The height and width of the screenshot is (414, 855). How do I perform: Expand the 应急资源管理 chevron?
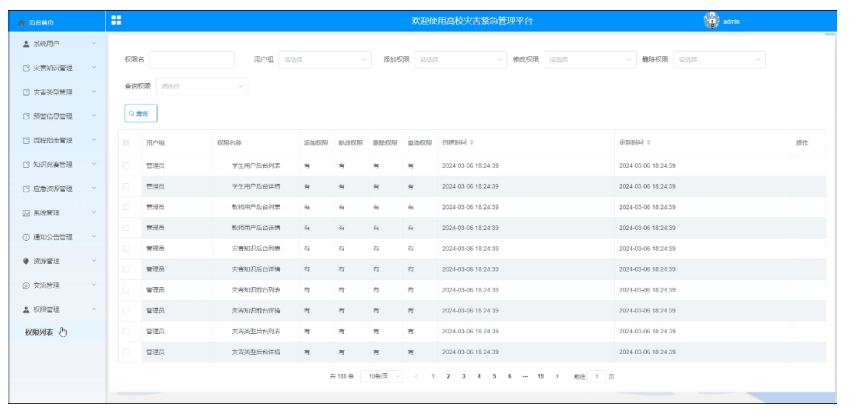pyautogui.click(x=94, y=189)
